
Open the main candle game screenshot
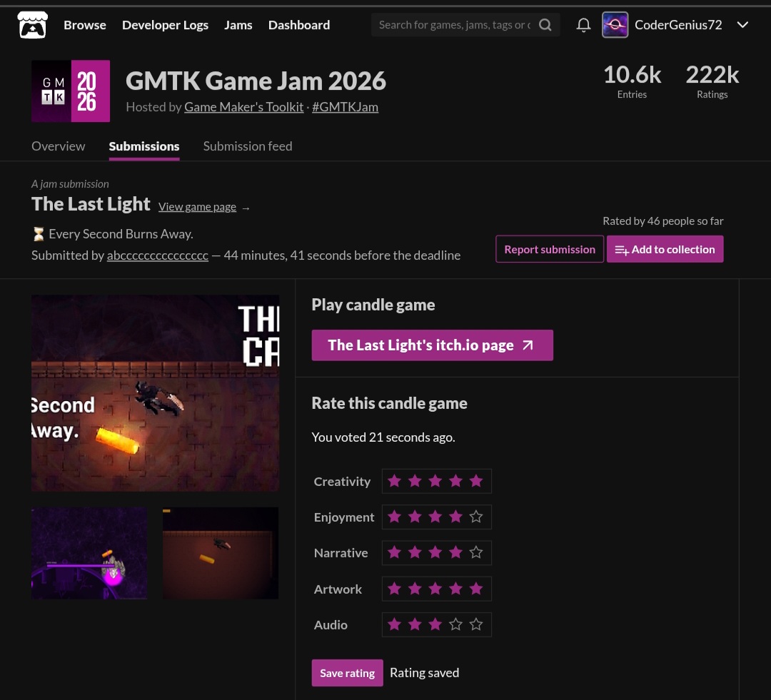[156, 392]
